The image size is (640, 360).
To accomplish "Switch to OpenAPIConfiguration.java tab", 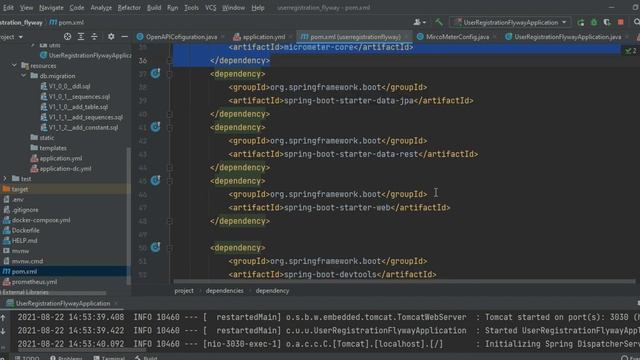I will pyautogui.click(x=181, y=37).
